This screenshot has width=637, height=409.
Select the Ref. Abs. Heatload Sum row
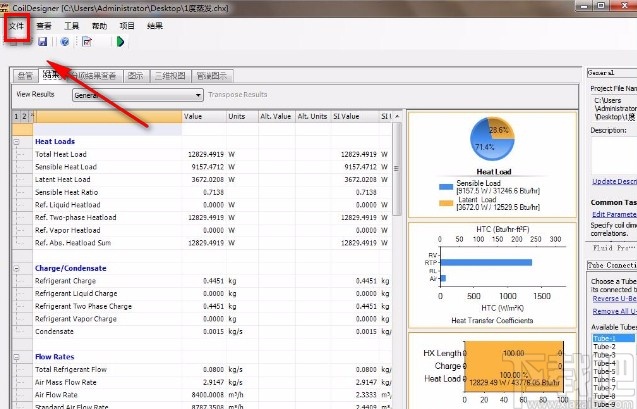(212, 243)
